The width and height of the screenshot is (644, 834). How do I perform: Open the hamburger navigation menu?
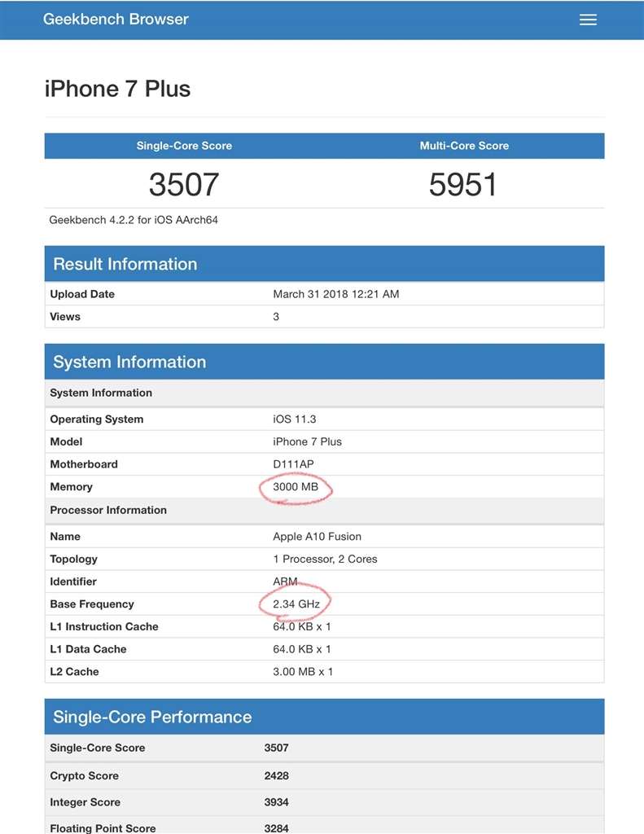pos(588,20)
